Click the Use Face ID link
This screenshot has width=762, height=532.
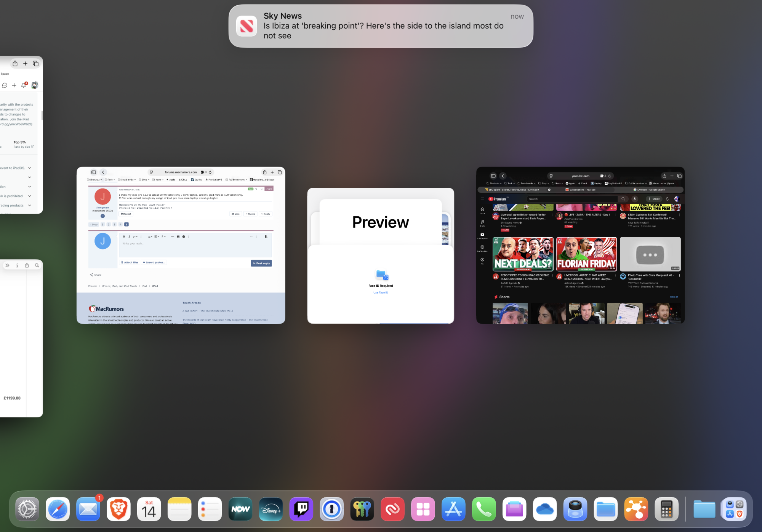click(x=381, y=292)
